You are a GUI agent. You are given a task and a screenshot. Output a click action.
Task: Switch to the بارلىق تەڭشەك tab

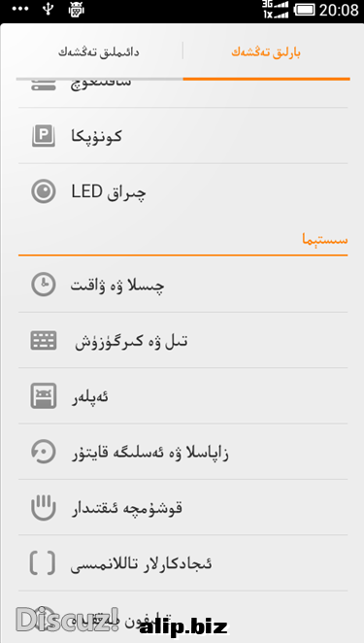[x=266, y=52]
